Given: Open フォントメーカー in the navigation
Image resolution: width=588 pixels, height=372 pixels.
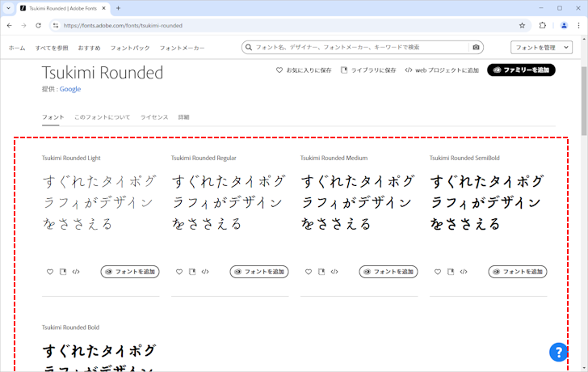Looking at the screenshot, I should (x=183, y=48).
